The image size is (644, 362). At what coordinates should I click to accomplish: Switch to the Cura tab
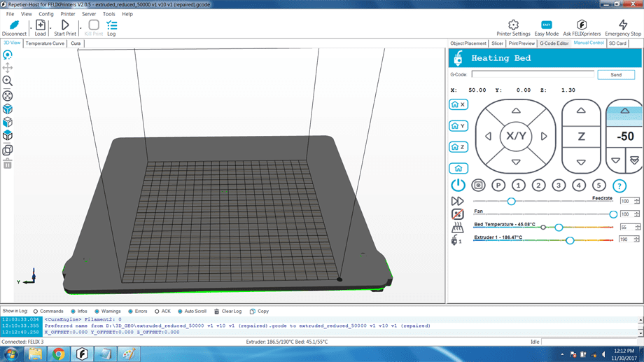pos(76,43)
